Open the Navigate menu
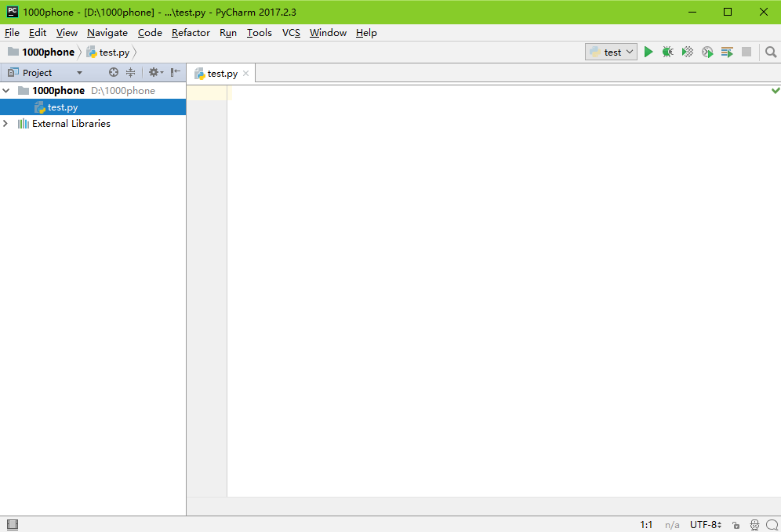The height and width of the screenshot is (532, 781). coord(107,33)
